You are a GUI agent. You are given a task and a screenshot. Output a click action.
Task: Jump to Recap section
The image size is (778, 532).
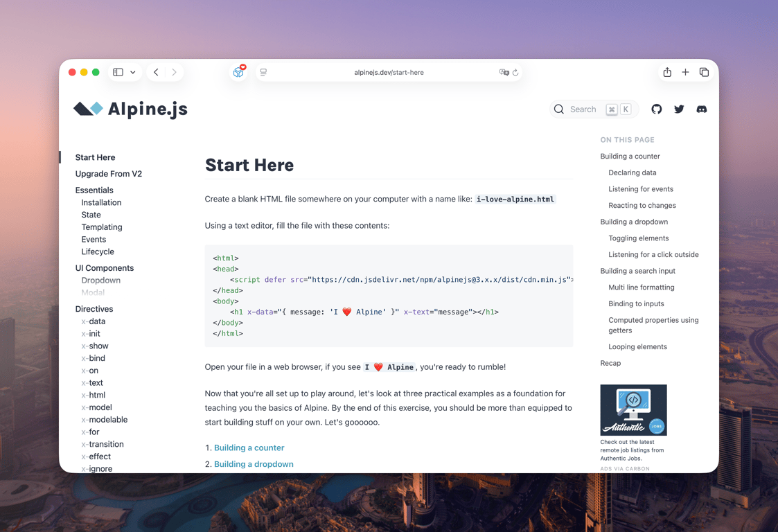610,363
